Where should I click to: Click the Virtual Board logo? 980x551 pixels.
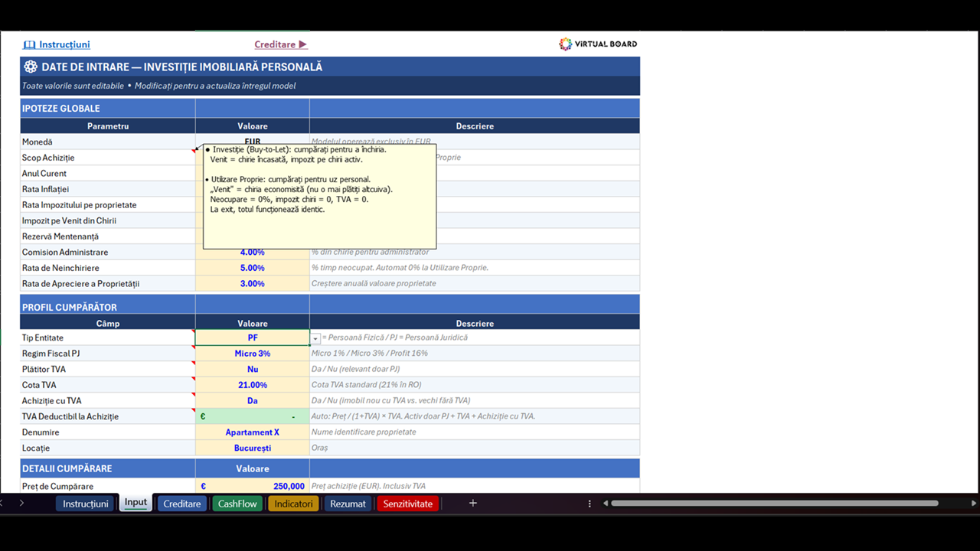click(x=598, y=44)
